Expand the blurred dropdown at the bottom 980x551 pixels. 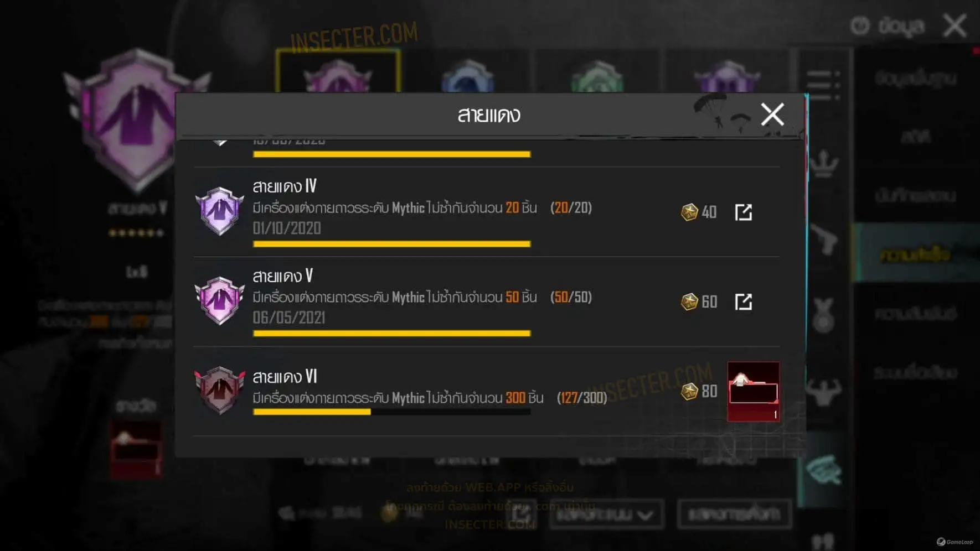(x=606, y=514)
